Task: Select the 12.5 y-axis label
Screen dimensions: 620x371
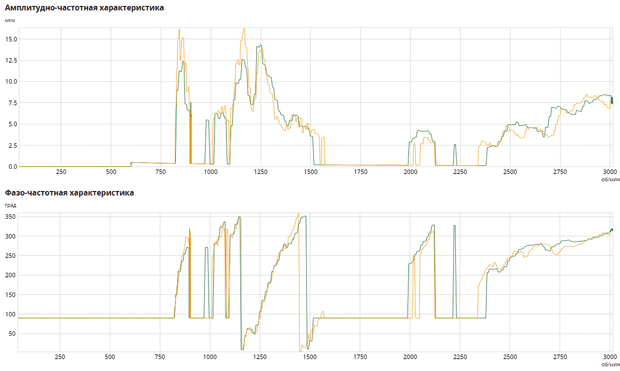Action: pos(11,61)
